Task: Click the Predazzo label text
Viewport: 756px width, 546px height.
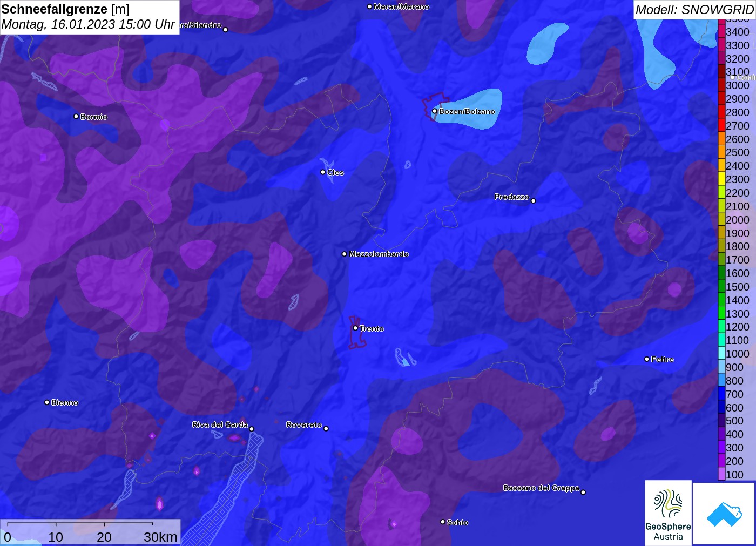Action: click(x=512, y=197)
